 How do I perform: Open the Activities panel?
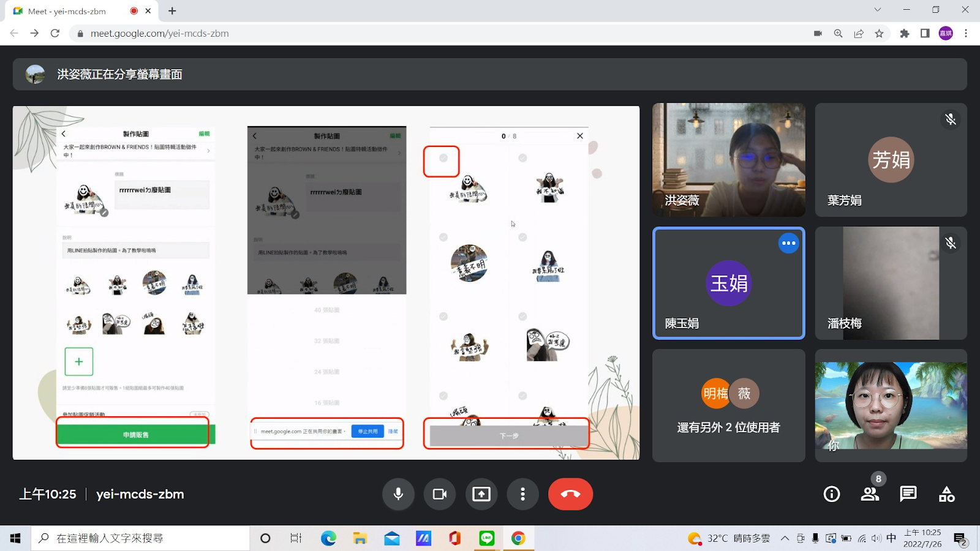[946, 494]
